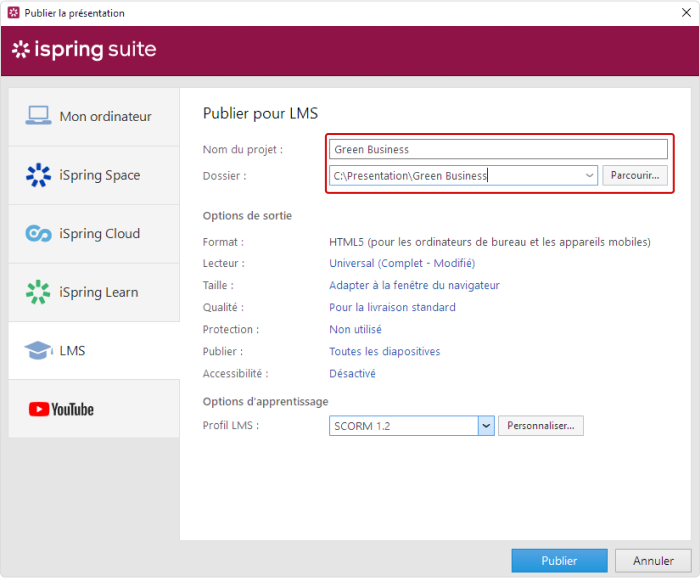700x578 pixels.
Task: Click the Personnaliser... button
Action: click(x=541, y=426)
